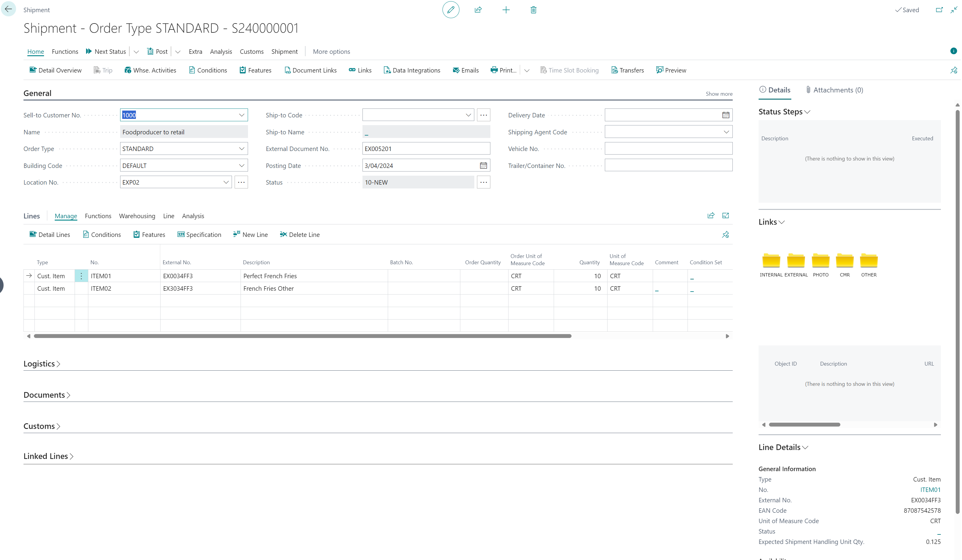Pin the Lines toolbar
This screenshot has height=560, width=962.
[725, 234]
